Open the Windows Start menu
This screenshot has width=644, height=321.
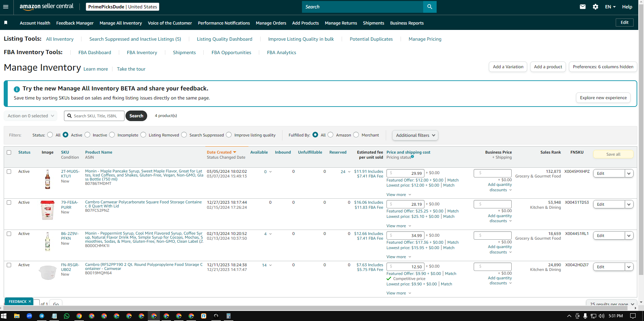point(4,316)
